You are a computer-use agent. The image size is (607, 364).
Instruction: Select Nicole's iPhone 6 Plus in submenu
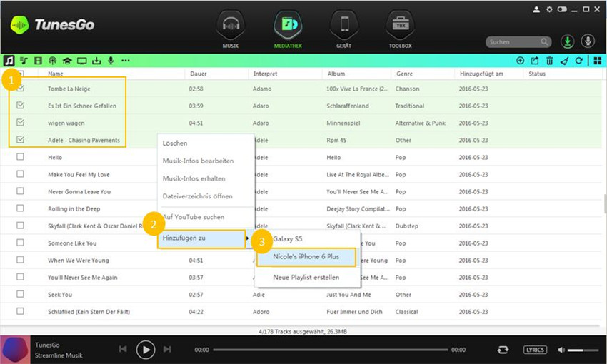(x=306, y=257)
